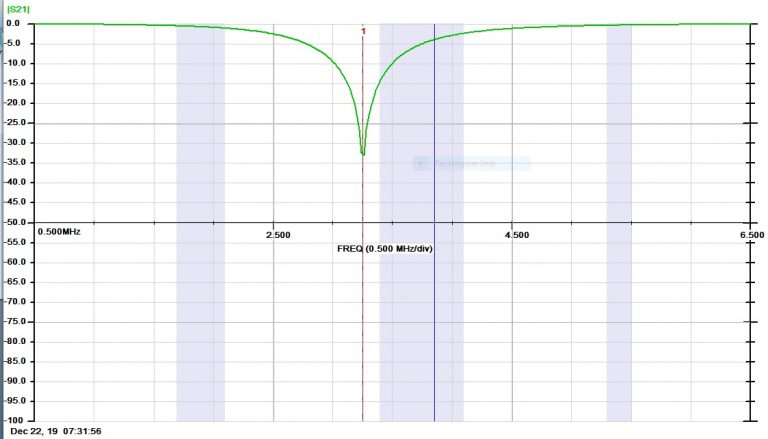Click the FREQ (0.500 MHz/div) axis label
This screenshot has width=768, height=439.
pos(385,248)
